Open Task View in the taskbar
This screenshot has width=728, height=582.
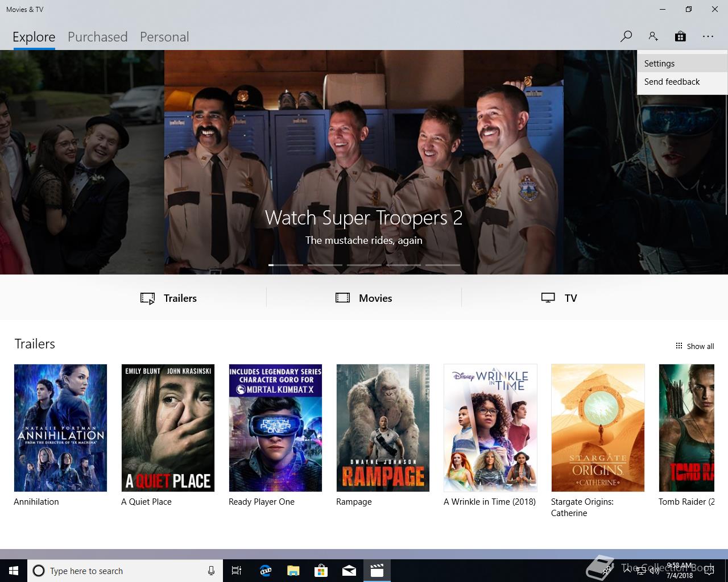237,571
